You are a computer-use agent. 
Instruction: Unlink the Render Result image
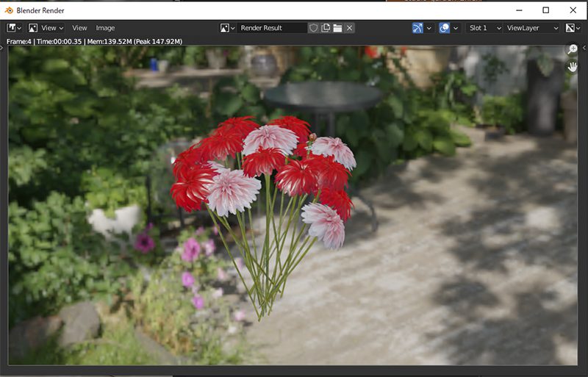[350, 28]
